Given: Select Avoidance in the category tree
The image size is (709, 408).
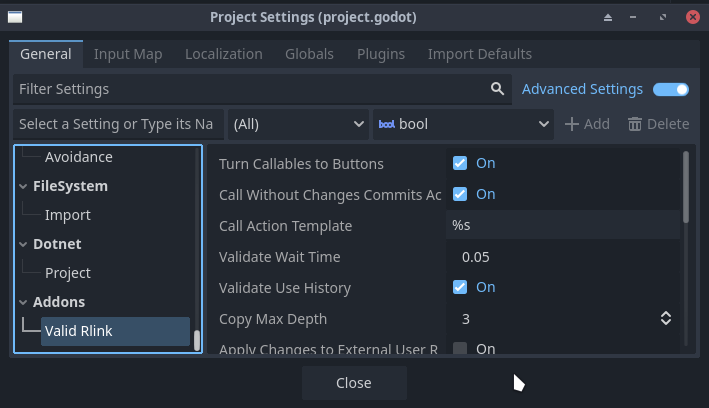Looking at the screenshot, I should pos(79,157).
